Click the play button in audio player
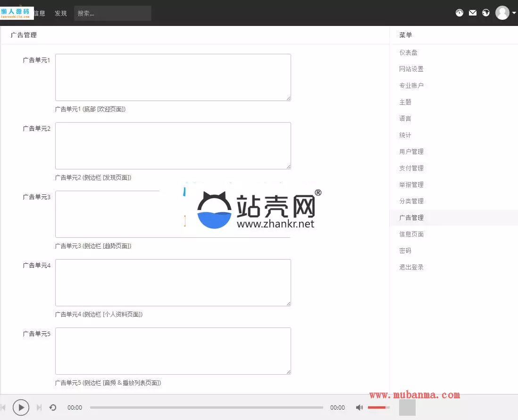 point(21,407)
